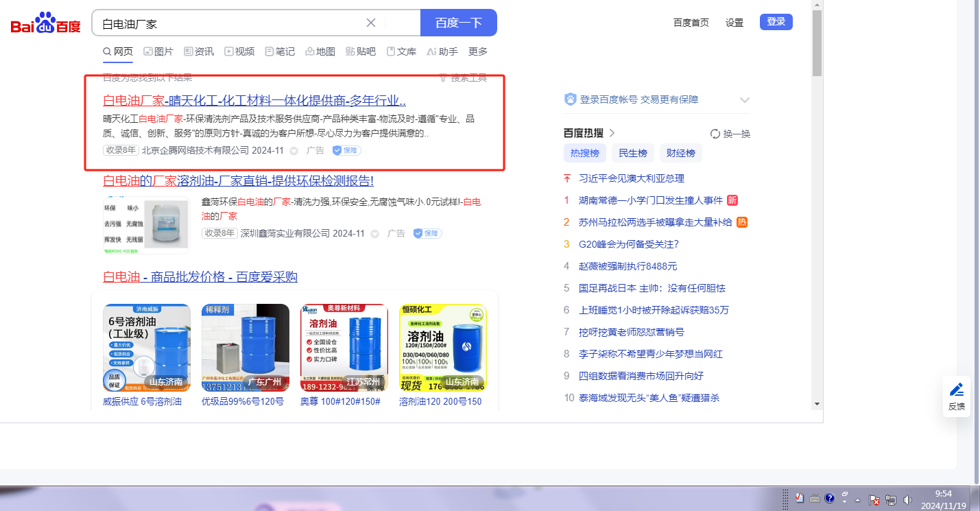Open the 笔记 tab

click(x=280, y=51)
